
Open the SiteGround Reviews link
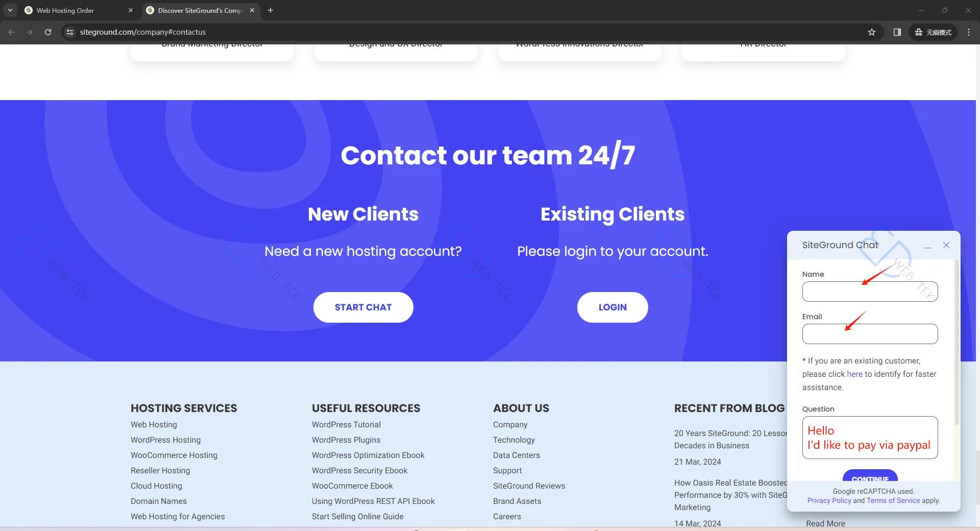[x=529, y=486]
